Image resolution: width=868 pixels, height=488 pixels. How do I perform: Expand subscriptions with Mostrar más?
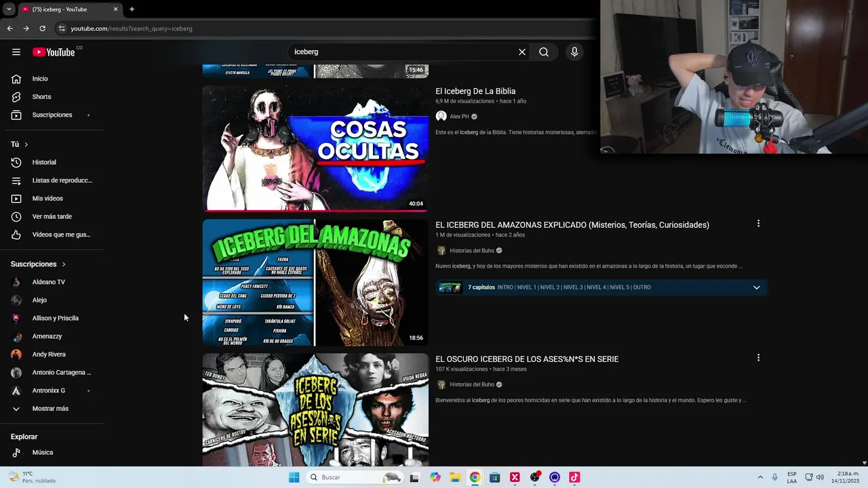point(52,409)
